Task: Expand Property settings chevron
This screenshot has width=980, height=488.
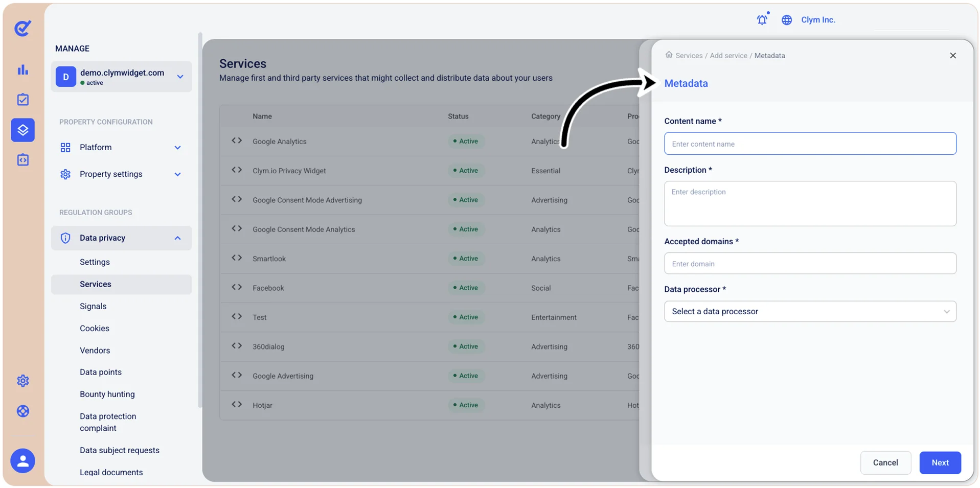Action: 177,174
